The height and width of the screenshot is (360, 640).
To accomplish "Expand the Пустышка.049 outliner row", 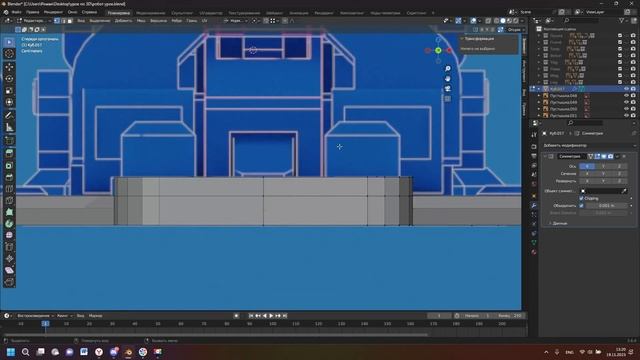I will point(539,102).
